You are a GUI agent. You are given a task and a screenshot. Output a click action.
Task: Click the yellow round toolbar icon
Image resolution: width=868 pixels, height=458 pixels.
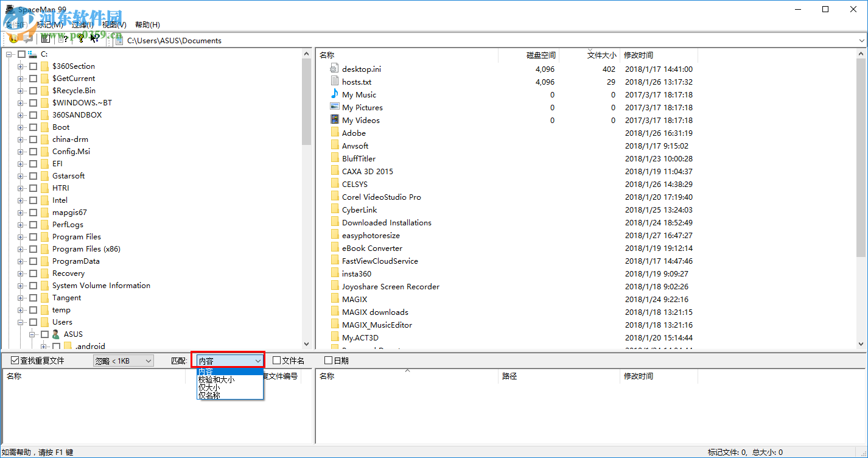(x=13, y=38)
